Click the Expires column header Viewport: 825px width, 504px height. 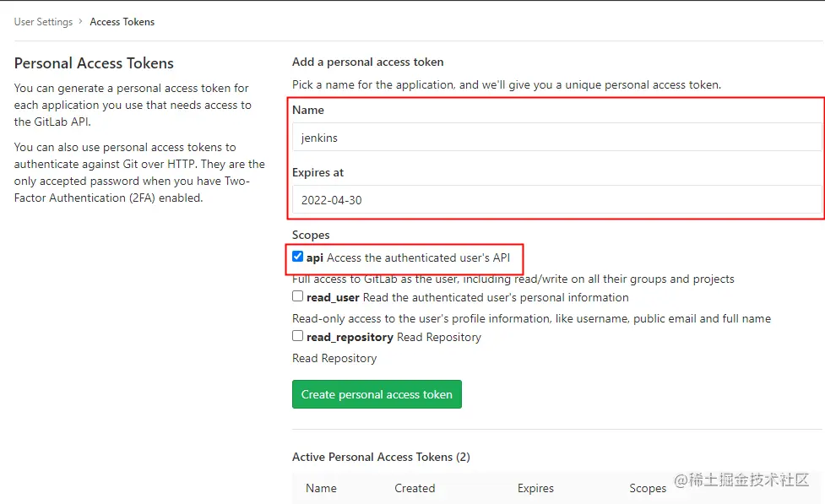click(535, 488)
